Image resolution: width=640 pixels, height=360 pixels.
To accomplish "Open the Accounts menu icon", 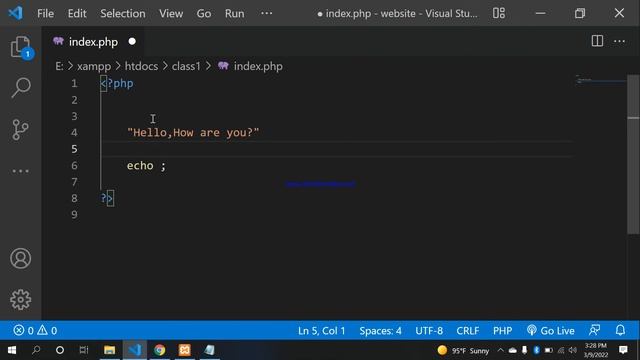I will coord(20,258).
